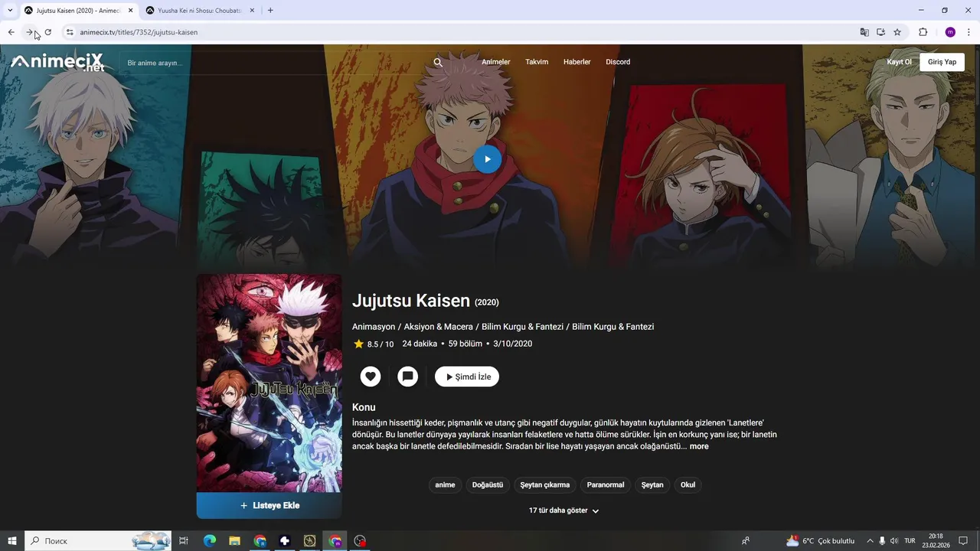Select the 'Şeytan çıkarma' genre tag
The image size is (980, 551).
click(545, 484)
